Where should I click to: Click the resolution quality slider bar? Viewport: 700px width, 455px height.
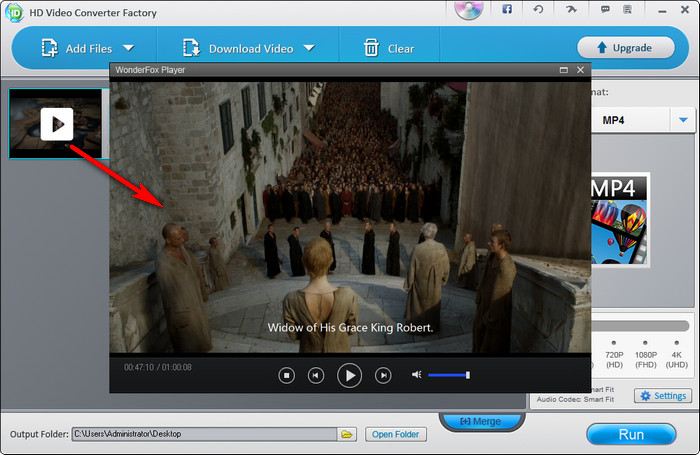641,326
